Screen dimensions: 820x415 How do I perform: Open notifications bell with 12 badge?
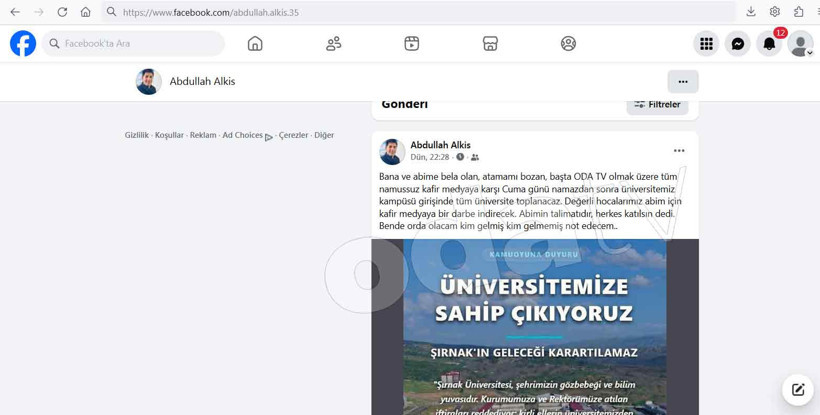click(769, 44)
